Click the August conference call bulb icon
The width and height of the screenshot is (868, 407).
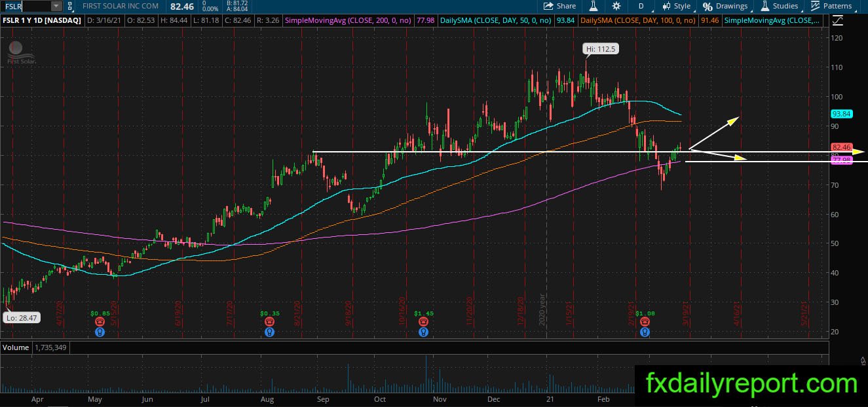(x=269, y=332)
